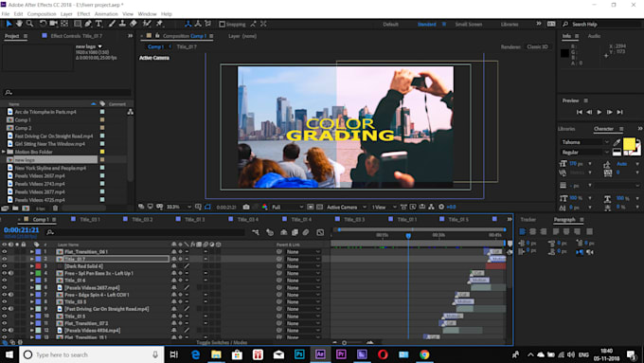Switch to the Paragraph panel tab

(x=564, y=220)
